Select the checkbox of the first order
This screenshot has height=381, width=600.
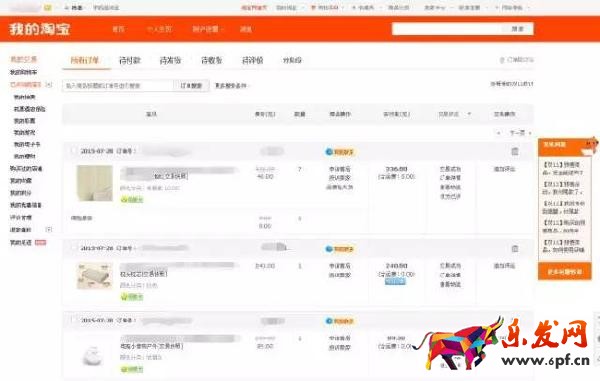73,151
